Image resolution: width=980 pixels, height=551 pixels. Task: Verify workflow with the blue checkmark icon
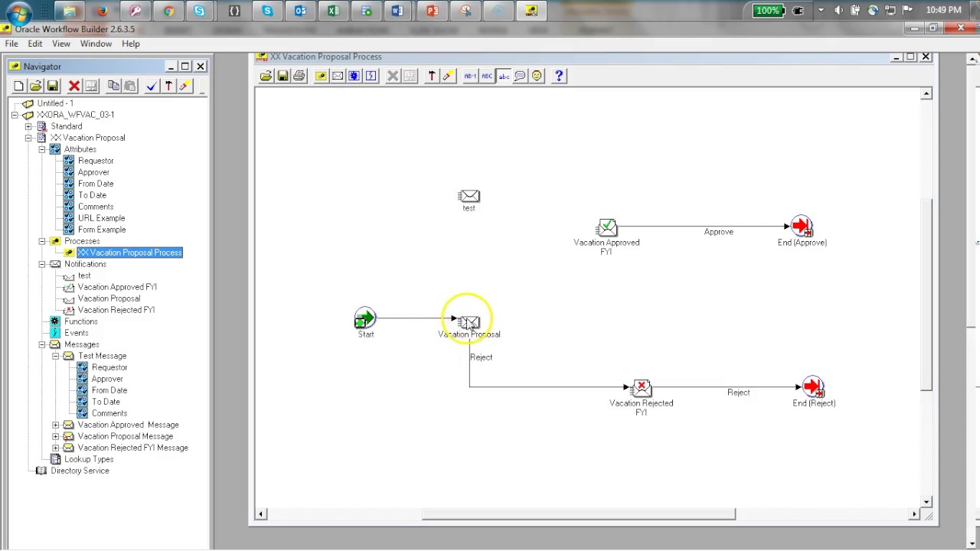pos(152,86)
